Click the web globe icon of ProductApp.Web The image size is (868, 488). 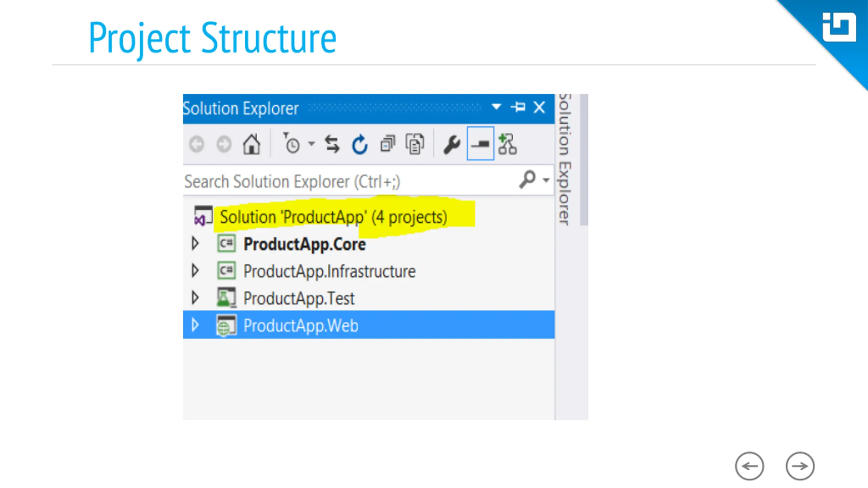pos(226,325)
